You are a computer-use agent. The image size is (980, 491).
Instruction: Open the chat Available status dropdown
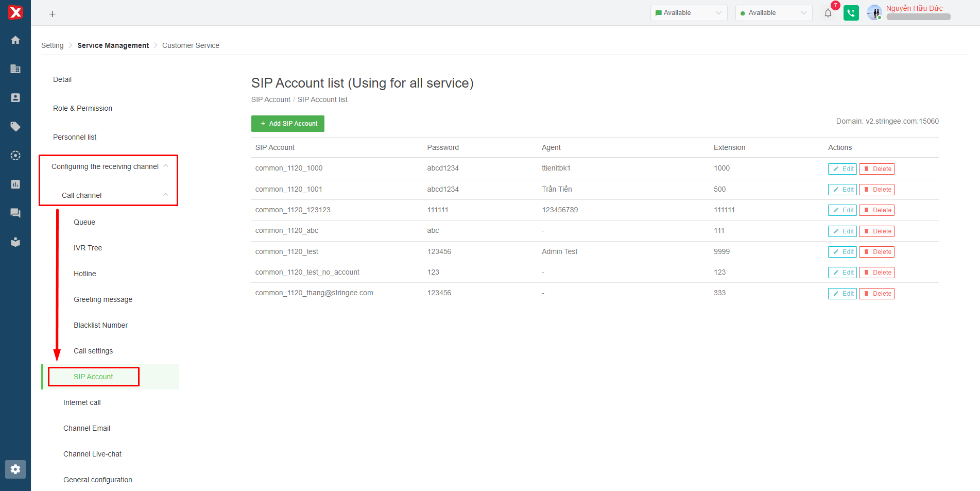pyautogui.click(x=689, y=13)
